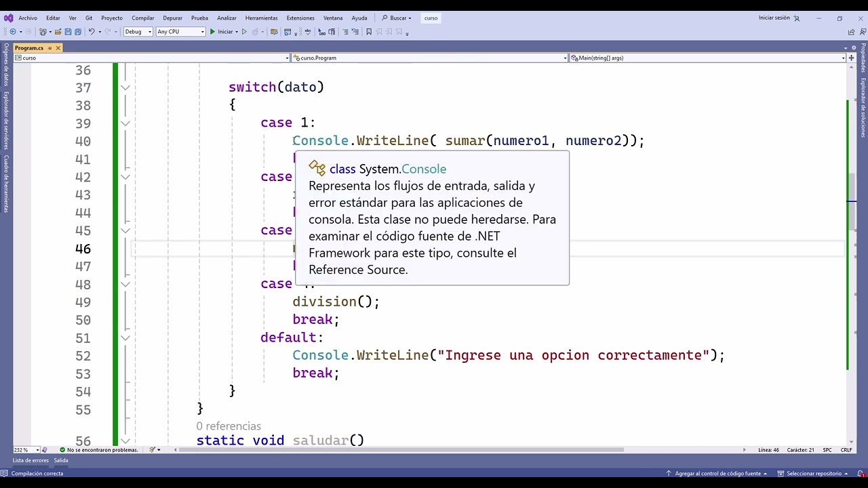
Task: Open the Proyecto menu
Action: coord(112,18)
